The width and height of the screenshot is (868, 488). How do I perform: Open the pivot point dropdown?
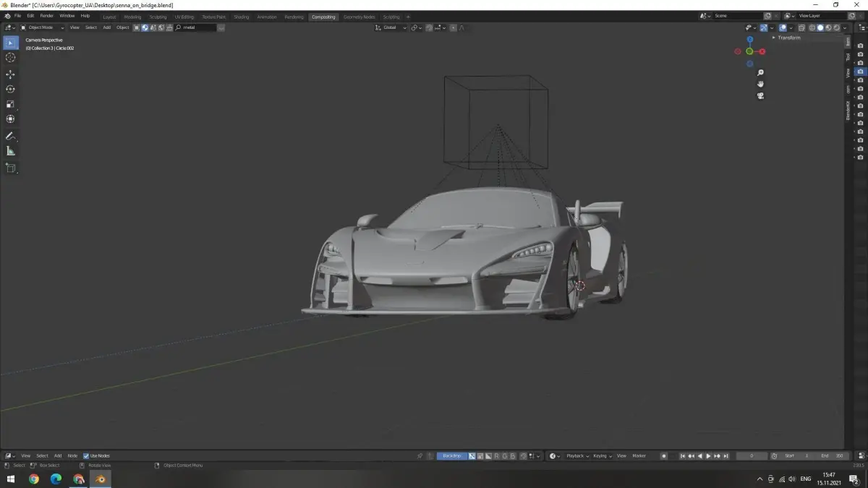click(x=417, y=27)
